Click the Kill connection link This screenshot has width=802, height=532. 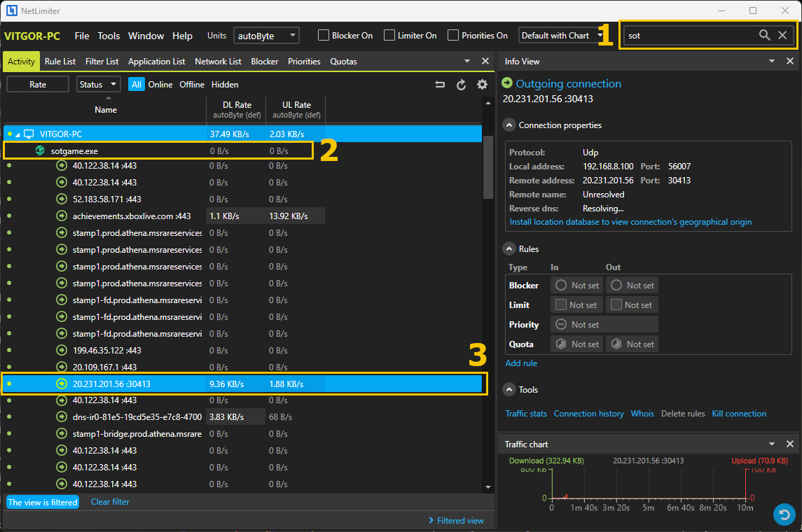point(739,414)
